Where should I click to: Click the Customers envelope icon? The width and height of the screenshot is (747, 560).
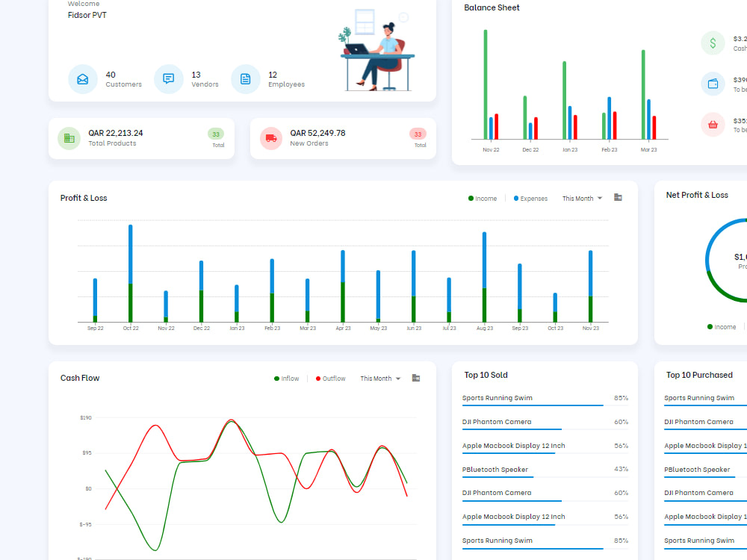[82, 79]
